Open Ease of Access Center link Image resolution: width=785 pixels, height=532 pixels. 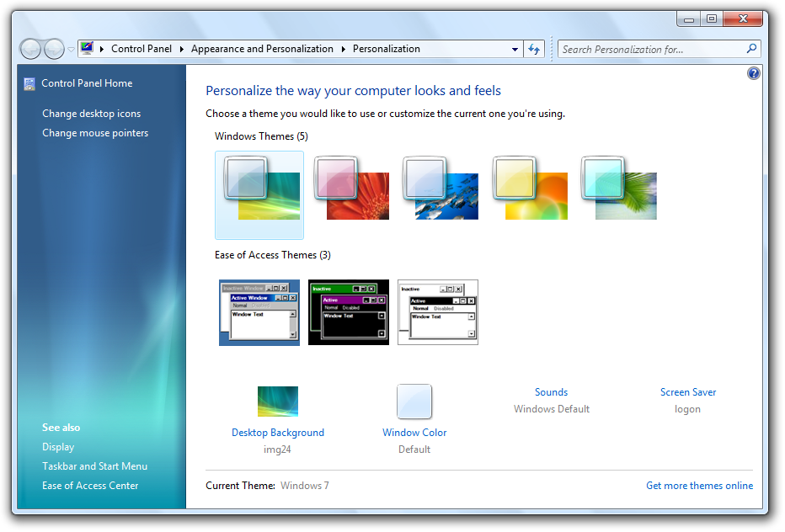pyautogui.click(x=90, y=486)
